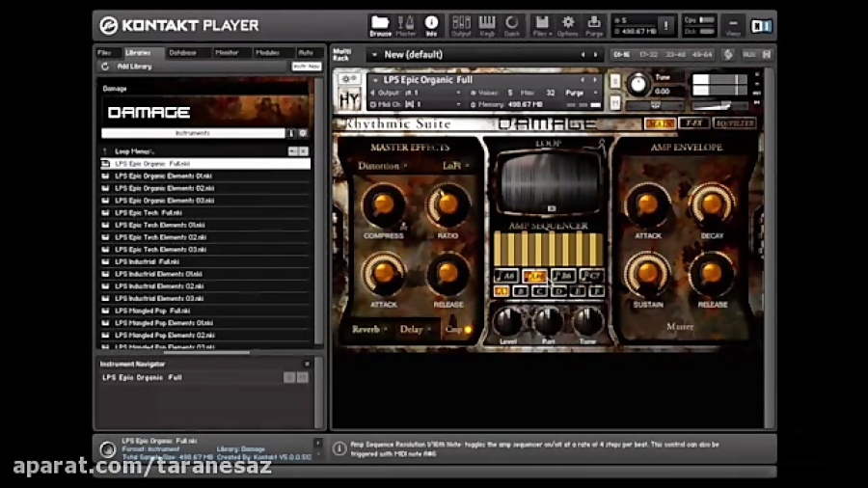This screenshot has width=868, height=488.
Task: Select LPS Mangled Pop Full.nki
Action: click(x=204, y=311)
